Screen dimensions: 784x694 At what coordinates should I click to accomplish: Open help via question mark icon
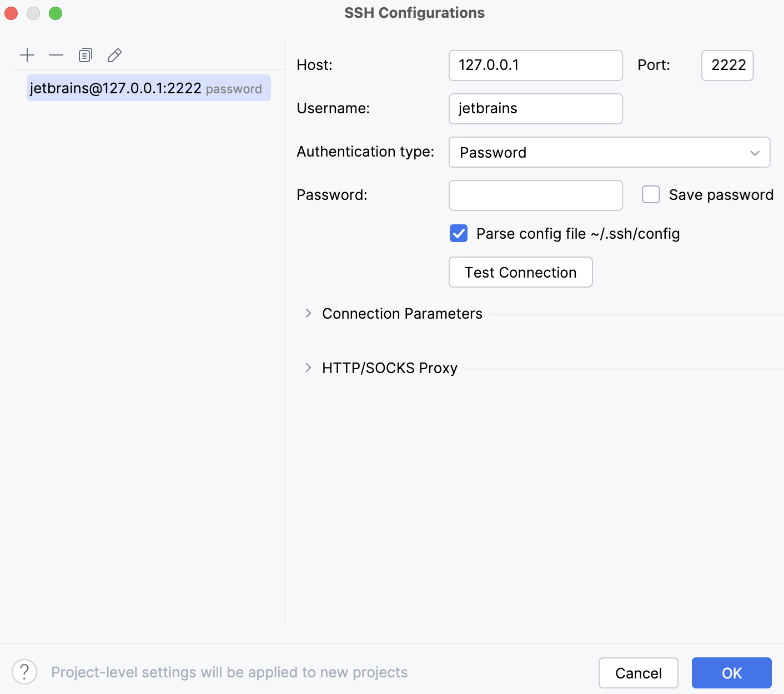(23, 672)
